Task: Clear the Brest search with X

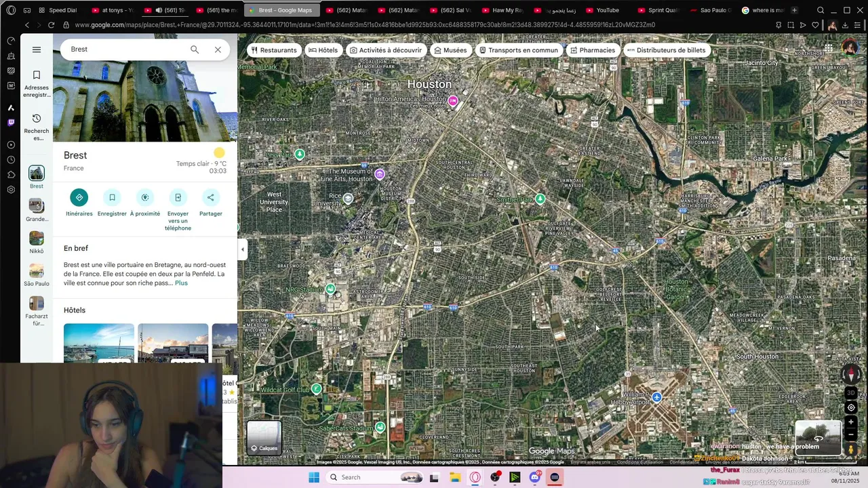Action: [218, 49]
